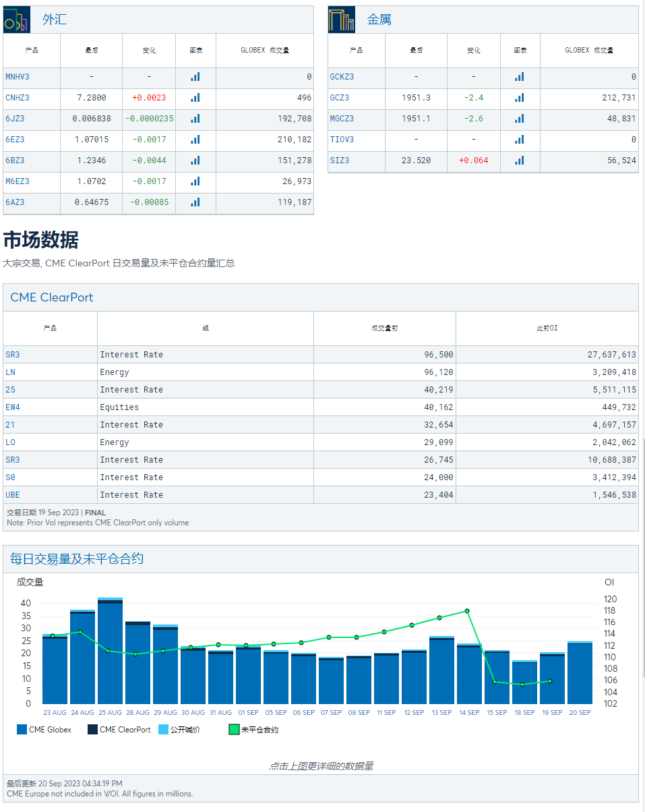Click the 成交量前 column header
The width and height of the screenshot is (645, 812).
384,328
